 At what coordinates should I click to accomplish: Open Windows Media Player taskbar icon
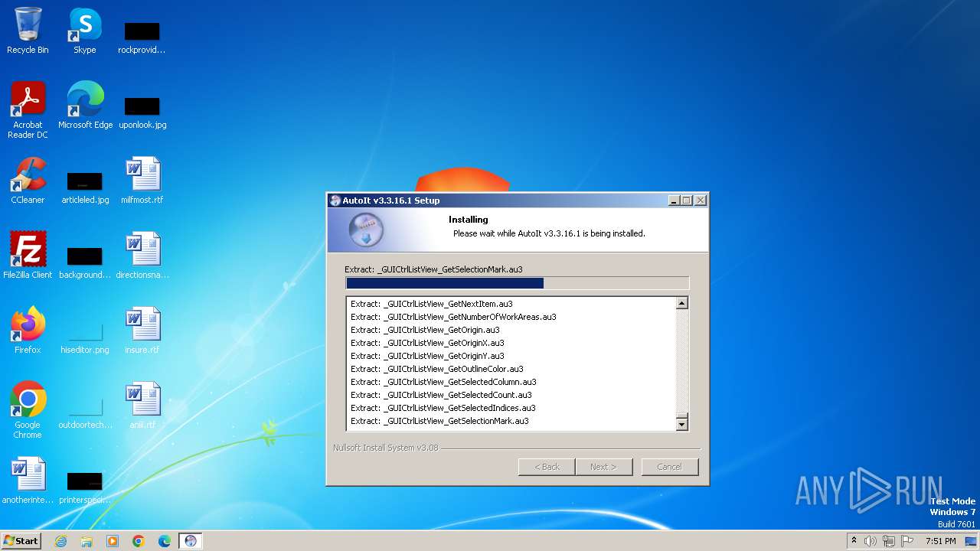pyautogui.click(x=113, y=541)
